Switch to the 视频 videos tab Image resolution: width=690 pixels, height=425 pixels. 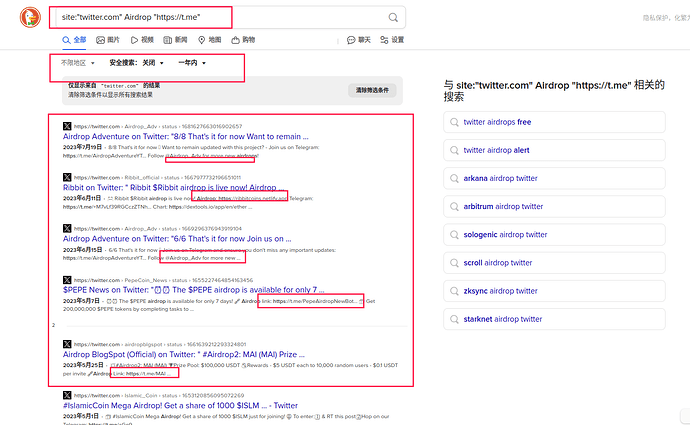pos(142,40)
